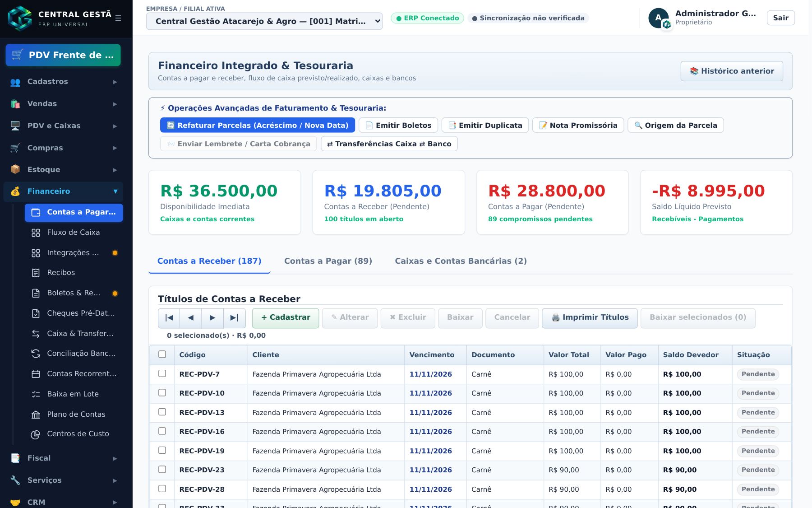Image resolution: width=812 pixels, height=508 pixels.
Task: Click Imprimir Títulos button
Action: [x=590, y=318]
